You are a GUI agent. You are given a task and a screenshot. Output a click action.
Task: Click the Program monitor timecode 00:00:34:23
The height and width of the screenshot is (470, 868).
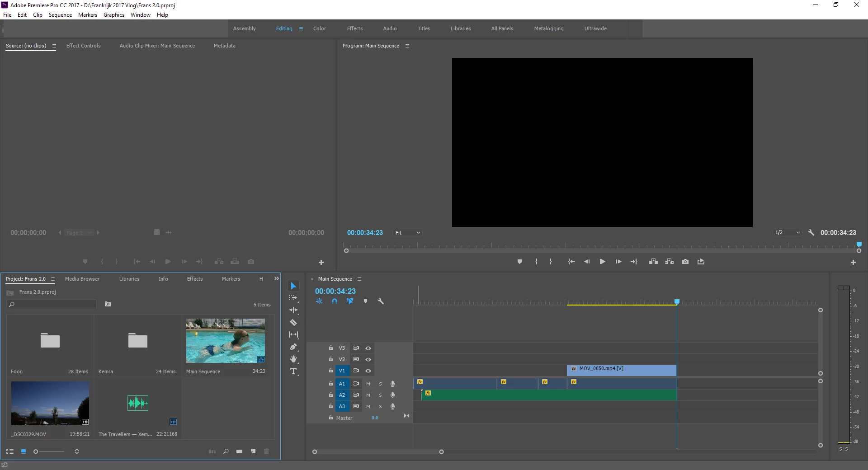click(x=365, y=233)
